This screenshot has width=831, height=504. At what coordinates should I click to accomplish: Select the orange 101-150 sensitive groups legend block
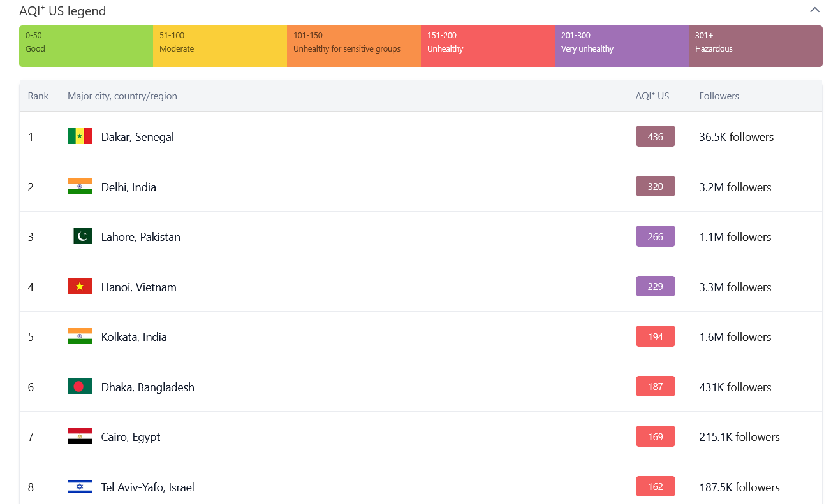tap(354, 46)
